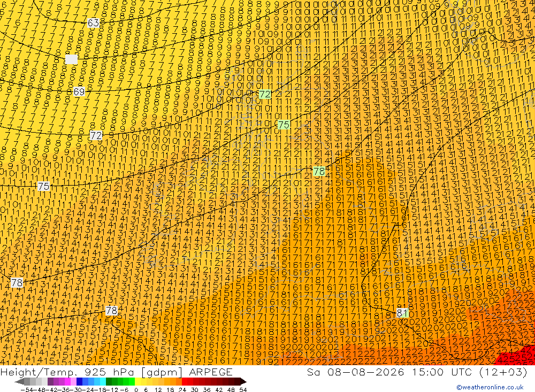
Task: Open the weatheronline.co.uk link
Action: [x=490, y=387]
